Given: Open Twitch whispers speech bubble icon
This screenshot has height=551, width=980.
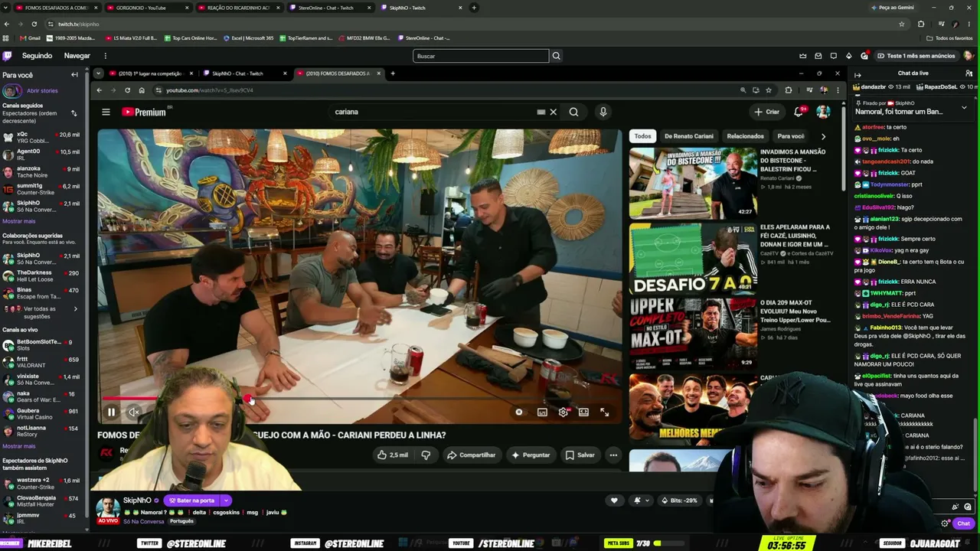Looking at the screenshot, I should [833, 56].
